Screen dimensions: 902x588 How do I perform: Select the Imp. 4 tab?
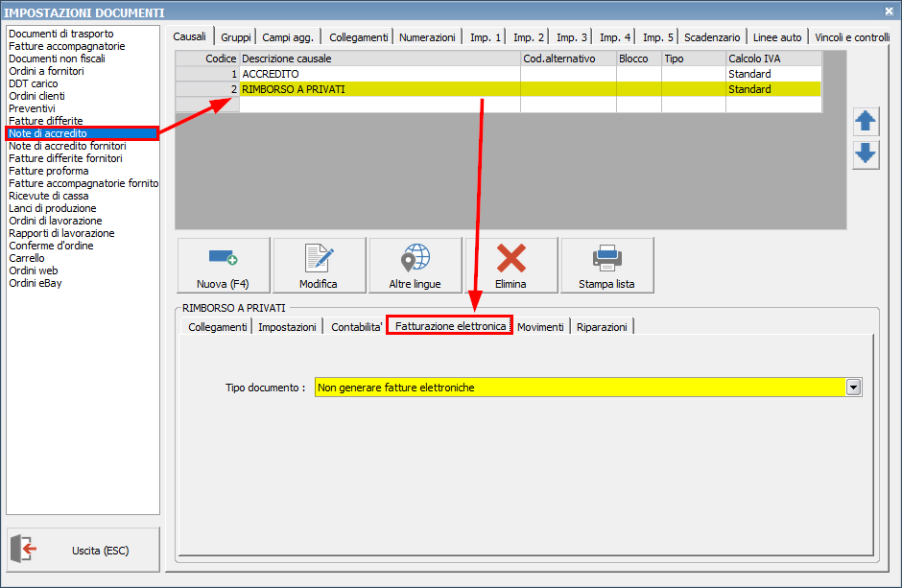(x=615, y=37)
